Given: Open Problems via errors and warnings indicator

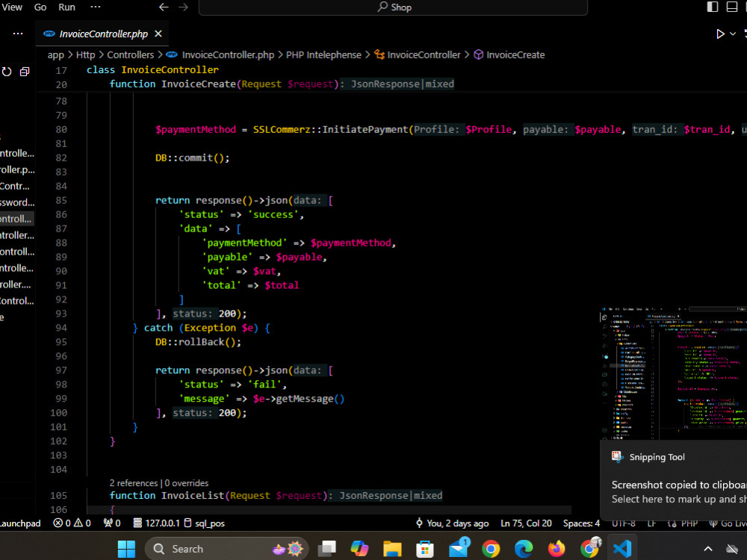Looking at the screenshot, I should (72, 523).
